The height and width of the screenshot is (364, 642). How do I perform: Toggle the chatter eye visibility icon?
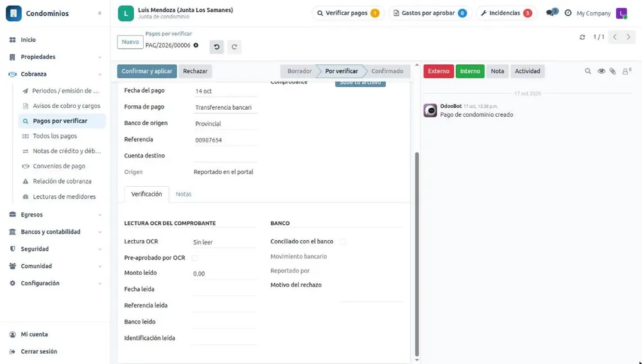[601, 71]
